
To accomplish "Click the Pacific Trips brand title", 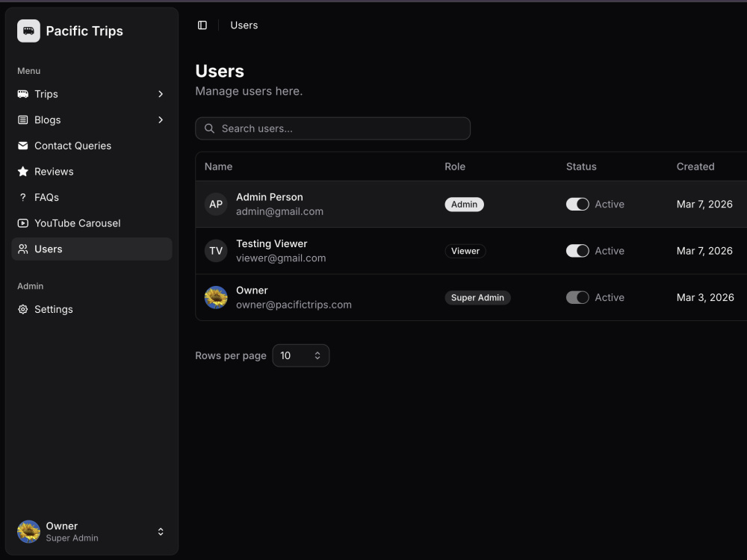I will click(x=84, y=31).
